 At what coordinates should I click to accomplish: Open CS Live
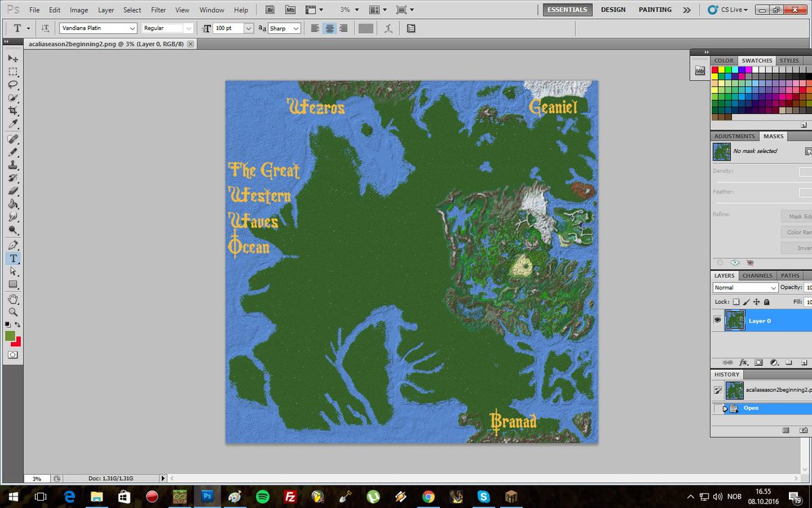click(x=729, y=10)
